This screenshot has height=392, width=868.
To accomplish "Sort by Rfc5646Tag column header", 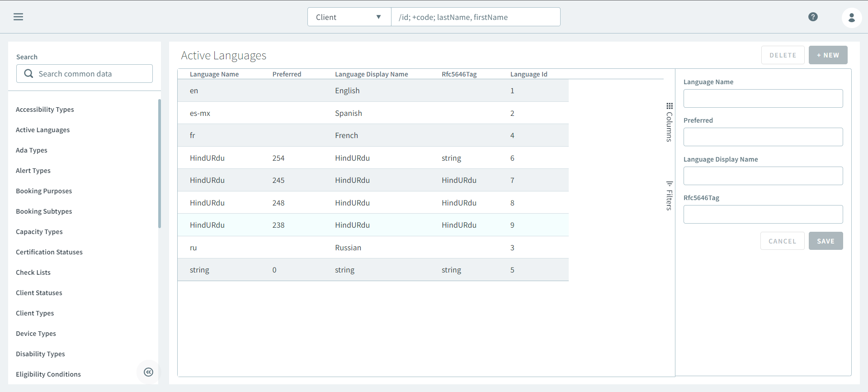I will (x=459, y=74).
